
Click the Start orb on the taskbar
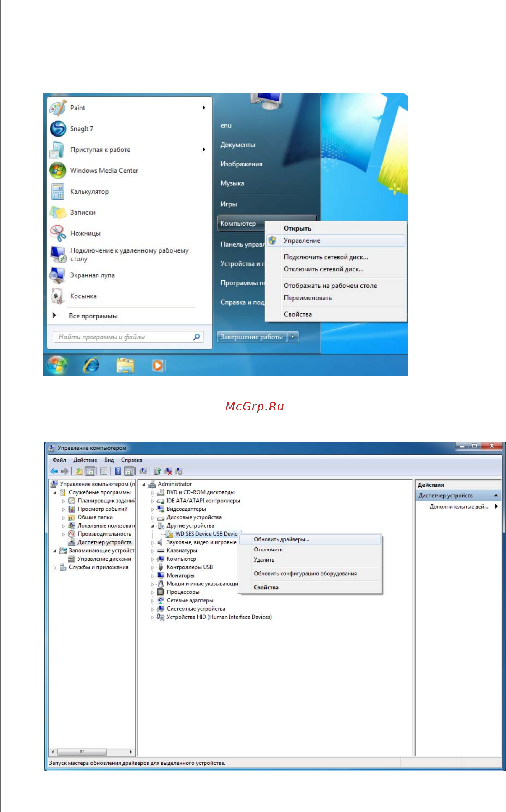click(x=57, y=365)
